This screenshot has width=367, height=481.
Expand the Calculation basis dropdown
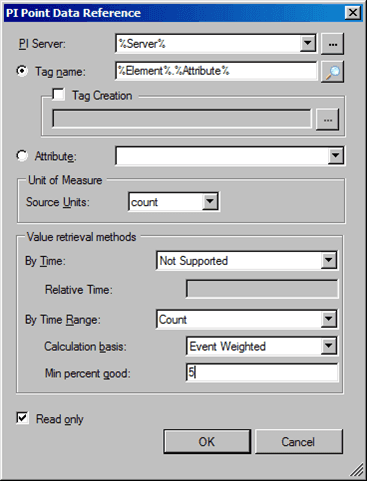[x=329, y=346]
